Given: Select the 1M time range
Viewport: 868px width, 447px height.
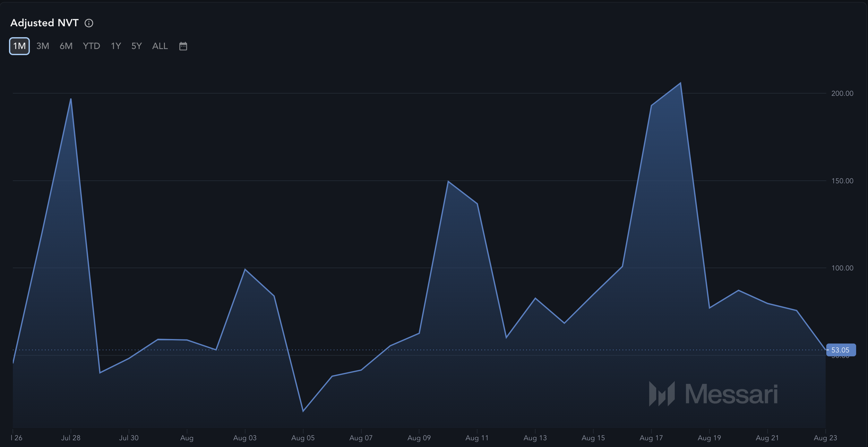Looking at the screenshot, I should [19, 46].
